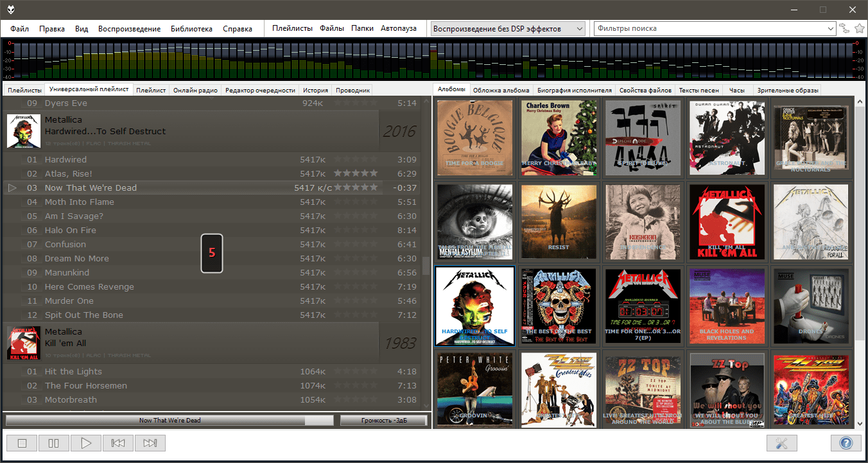The width and height of the screenshot is (868, 463).
Task: Click the star icon beside search filters
Action: pos(860,28)
